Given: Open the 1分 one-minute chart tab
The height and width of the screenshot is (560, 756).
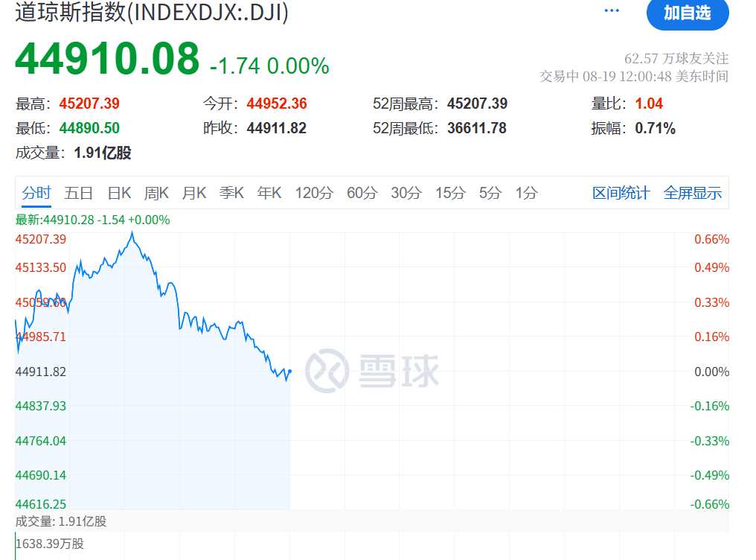Looking at the screenshot, I should click(526, 194).
